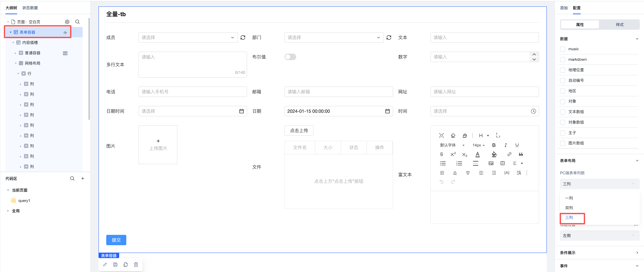
Task: Check the music checkbox
Action: click(562, 49)
